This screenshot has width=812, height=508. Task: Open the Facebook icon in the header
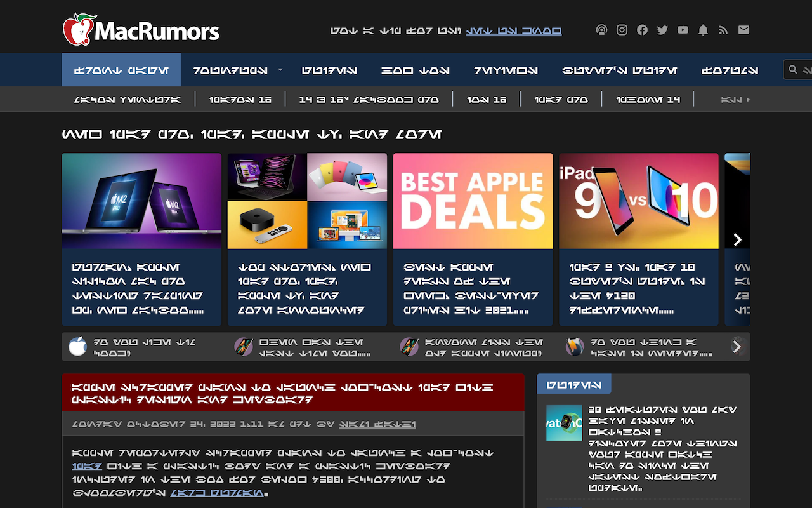(642, 30)
